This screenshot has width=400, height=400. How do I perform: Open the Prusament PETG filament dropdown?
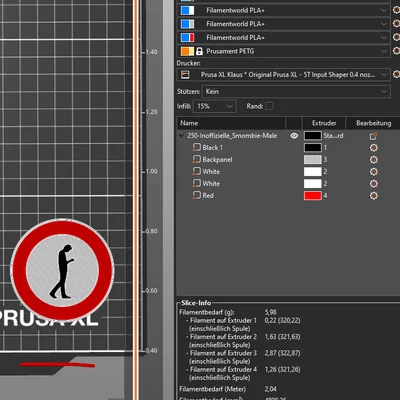284,51
